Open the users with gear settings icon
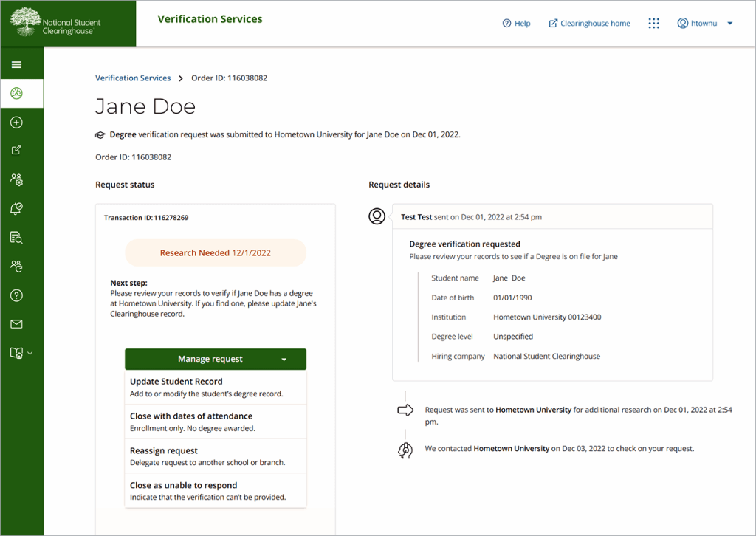 tap(16, 180)
